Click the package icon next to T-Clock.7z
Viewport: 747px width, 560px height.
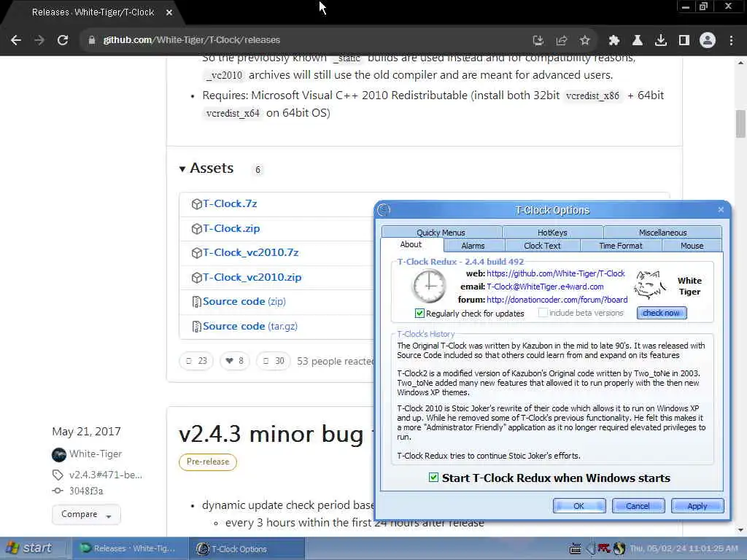click(196, 204)
